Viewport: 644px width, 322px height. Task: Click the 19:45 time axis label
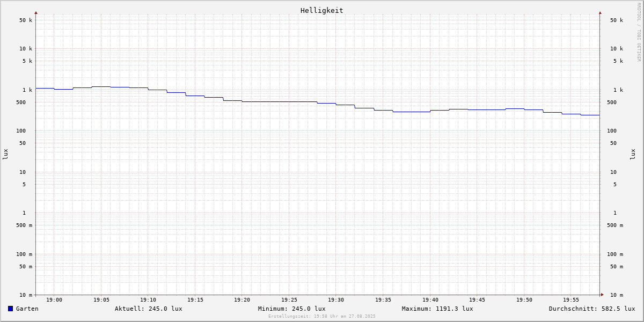[x=477, y=300]
